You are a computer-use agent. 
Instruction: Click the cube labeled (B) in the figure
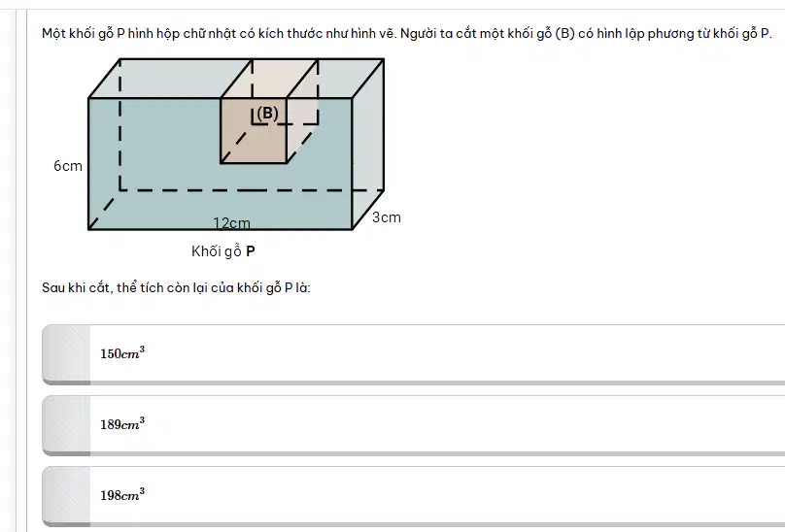point(254,131)
